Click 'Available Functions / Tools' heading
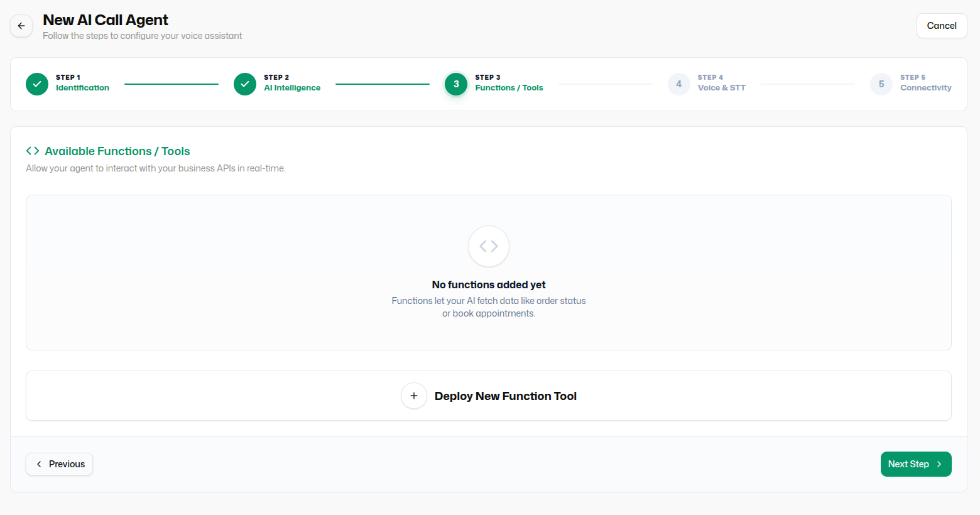The width and height of the screenshot is (980, 515). point(117,151)
